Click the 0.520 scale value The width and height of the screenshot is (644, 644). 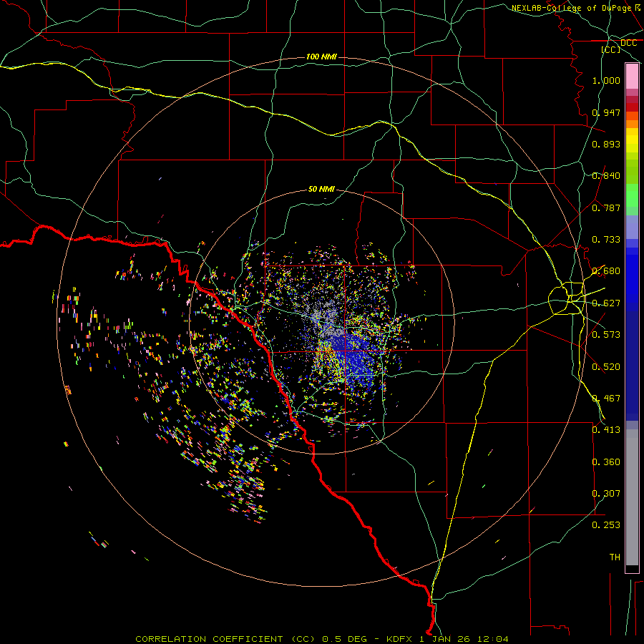[x=606, y=367]
